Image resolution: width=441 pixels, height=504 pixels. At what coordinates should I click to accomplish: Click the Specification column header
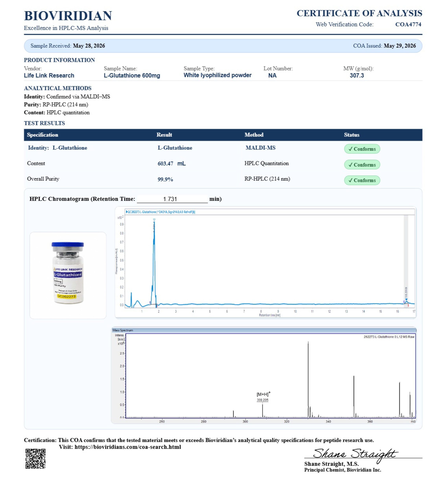click(x=42, y=135)
